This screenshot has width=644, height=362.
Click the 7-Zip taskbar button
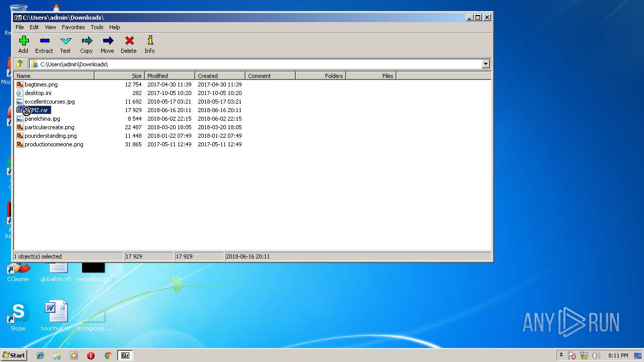click(x=125, y=355)
